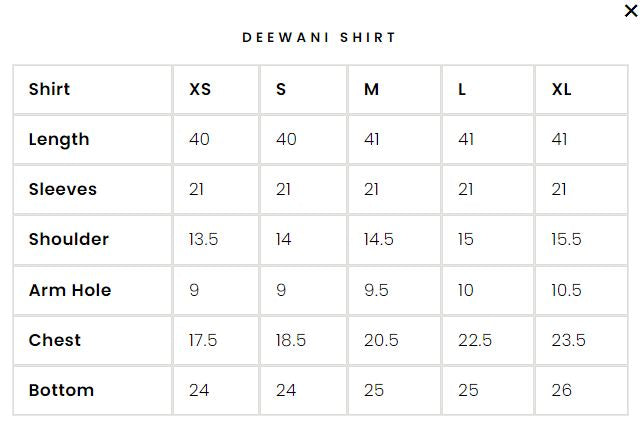Select the XL bottom value 26
The image size is (642, 422).
click(x=561, y=390)
